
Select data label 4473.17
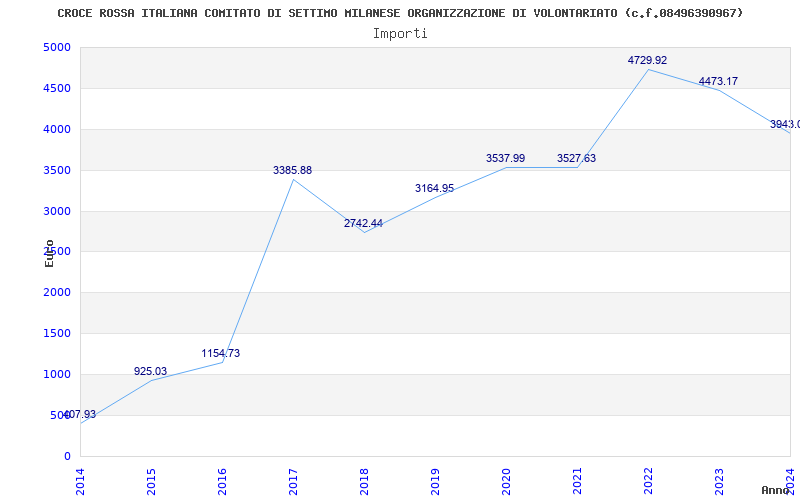click(718, 81)
